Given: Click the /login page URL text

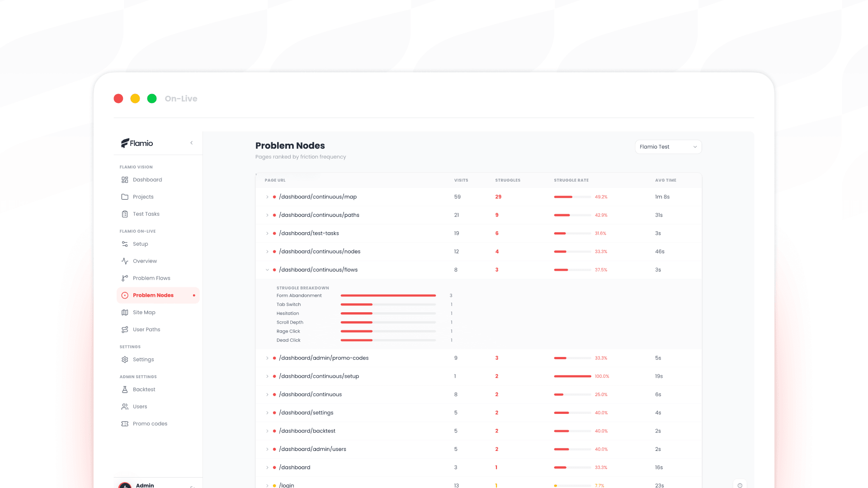Looking at the screenshot, I should tap(287, 485).
